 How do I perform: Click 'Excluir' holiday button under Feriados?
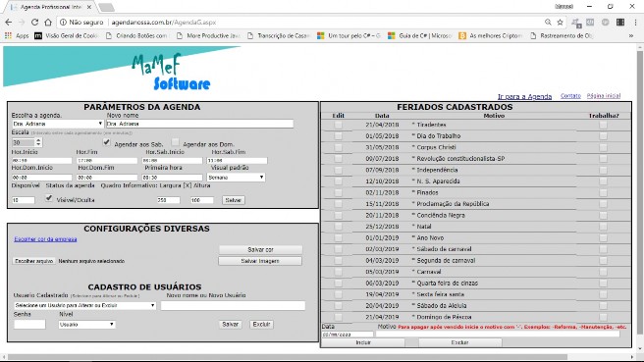459,342
